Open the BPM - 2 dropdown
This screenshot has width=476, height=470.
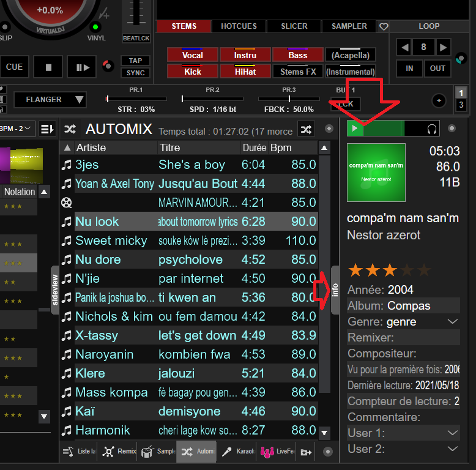16,129
